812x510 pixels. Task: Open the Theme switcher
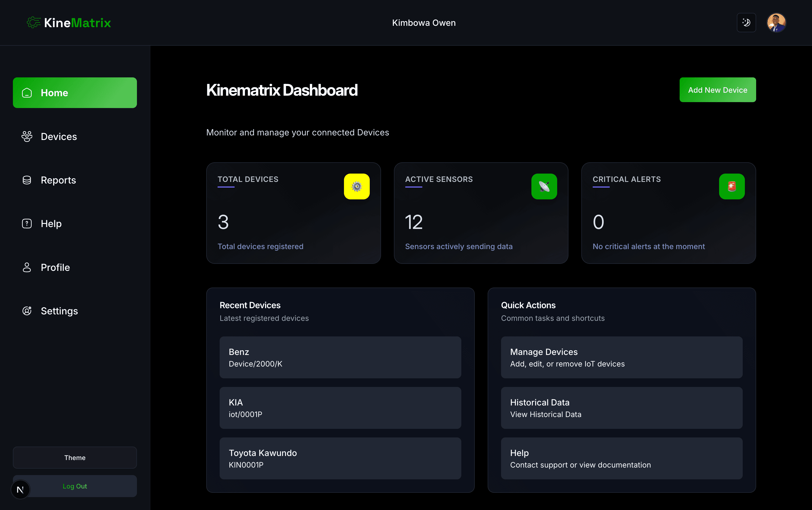(75, 457)
